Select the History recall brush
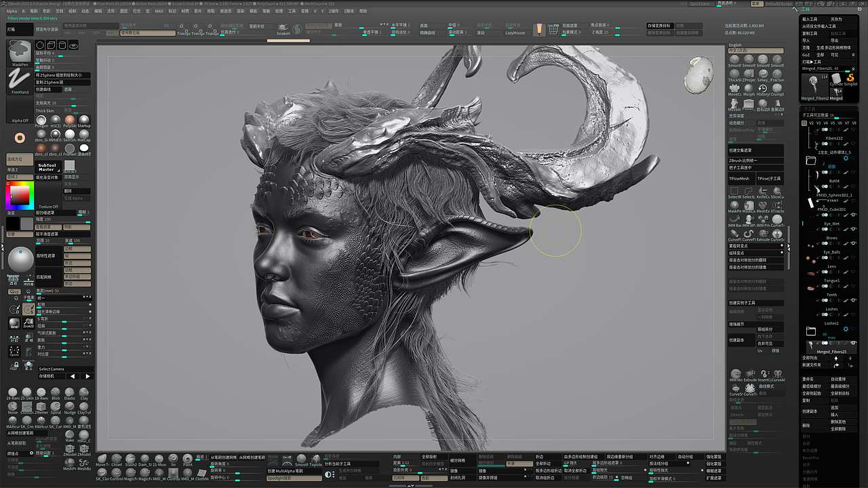The image size is (868, 488). coord(763,90)
